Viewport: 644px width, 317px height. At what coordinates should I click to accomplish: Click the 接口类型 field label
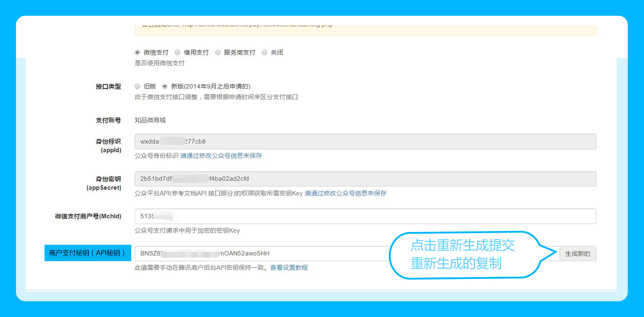point(108,87)
